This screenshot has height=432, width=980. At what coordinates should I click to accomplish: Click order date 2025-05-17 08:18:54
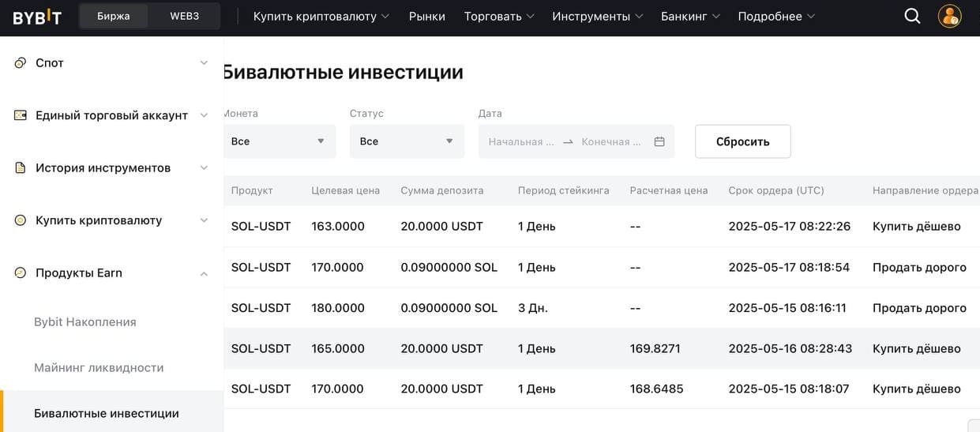point(790,268)
